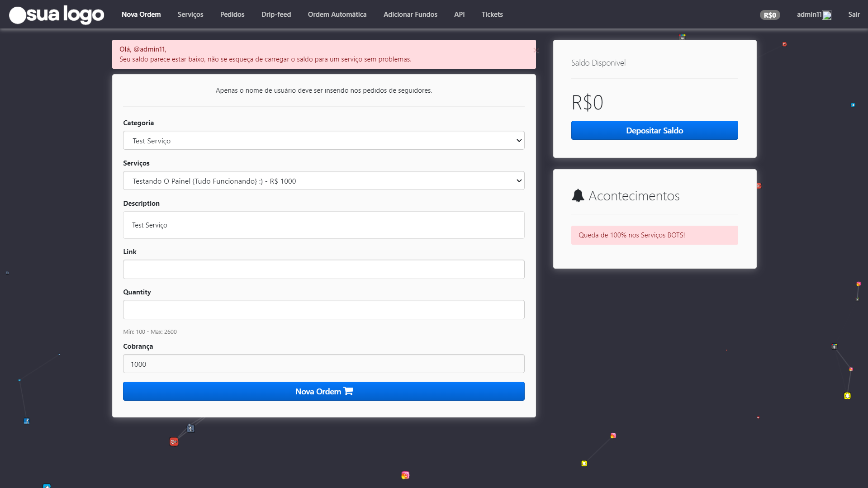868x488 pixels.
Task: Submit the Nova Ordem blue button
Action: (323, 391)
